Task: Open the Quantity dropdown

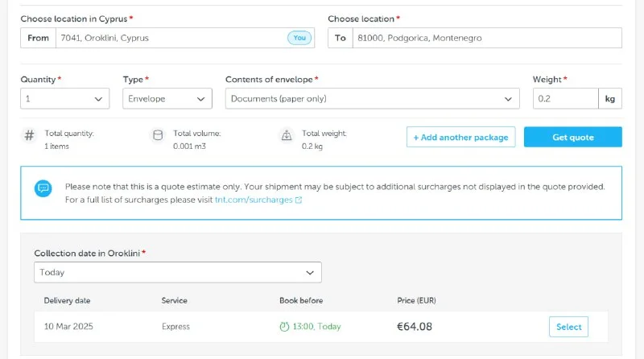Action: pyautogui.click(x=64, y=98)
